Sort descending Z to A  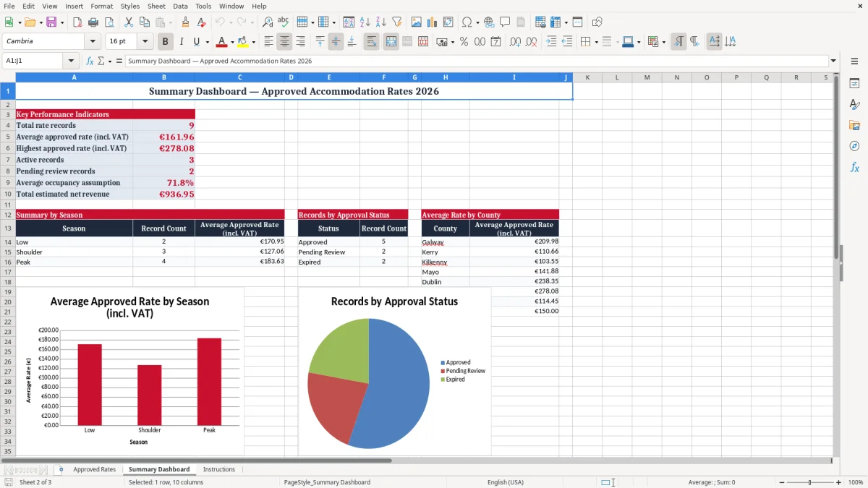[x=380, y=22]
